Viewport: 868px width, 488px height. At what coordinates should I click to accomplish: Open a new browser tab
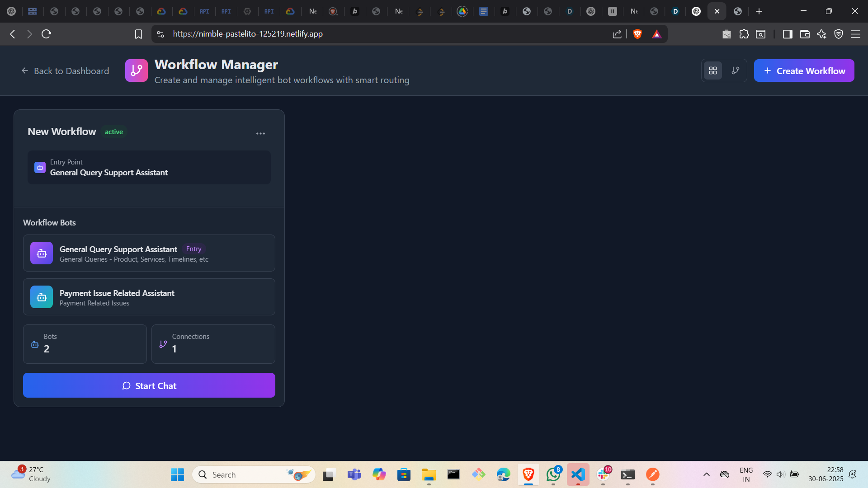(x=759, y=11)
